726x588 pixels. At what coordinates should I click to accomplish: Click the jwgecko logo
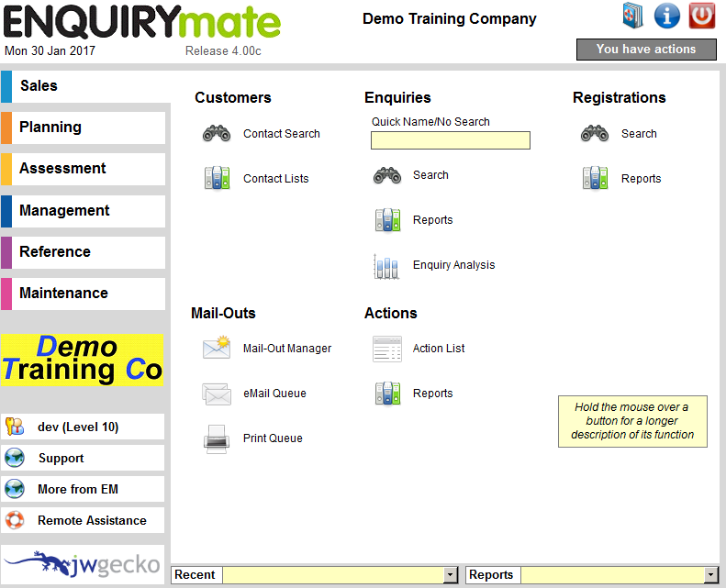(83, 564)
